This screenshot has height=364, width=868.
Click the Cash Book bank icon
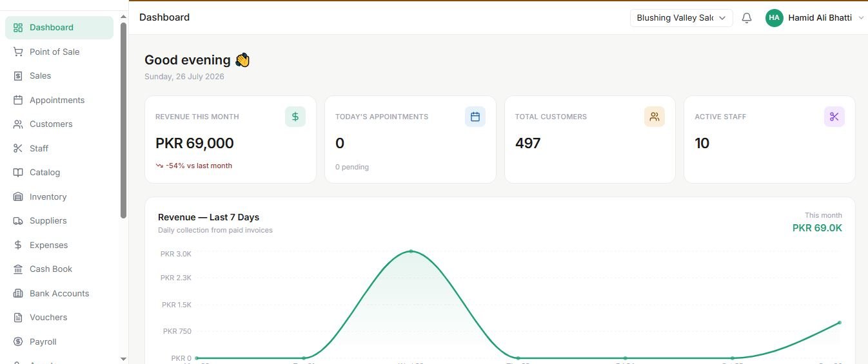(18, 269)
